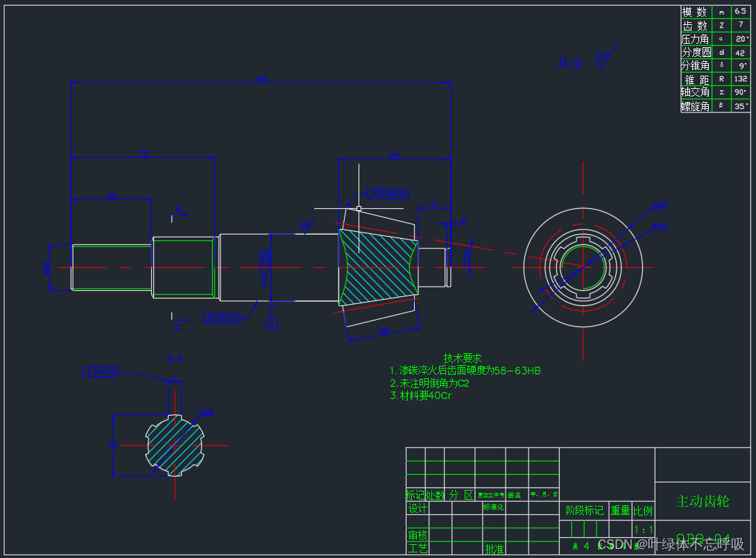
Task: Pick the 42 shaft length dimension
Action: [x=111, y=196]
